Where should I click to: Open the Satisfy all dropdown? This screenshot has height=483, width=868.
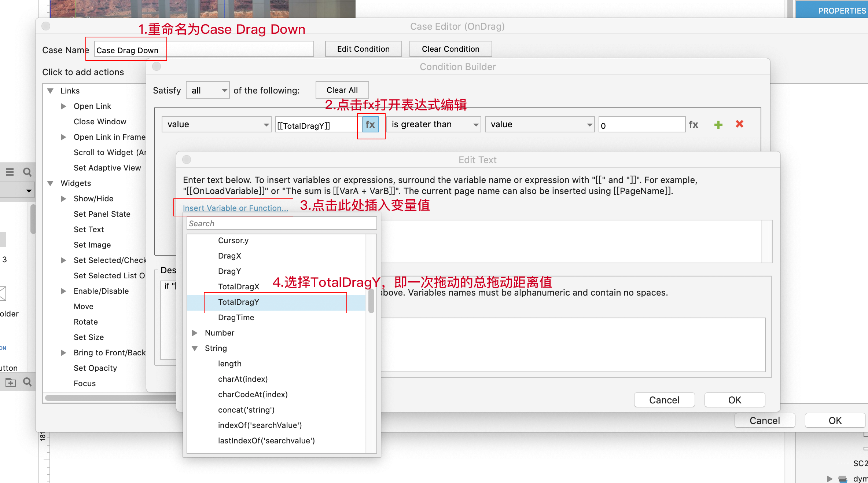(x=207, y=90)
